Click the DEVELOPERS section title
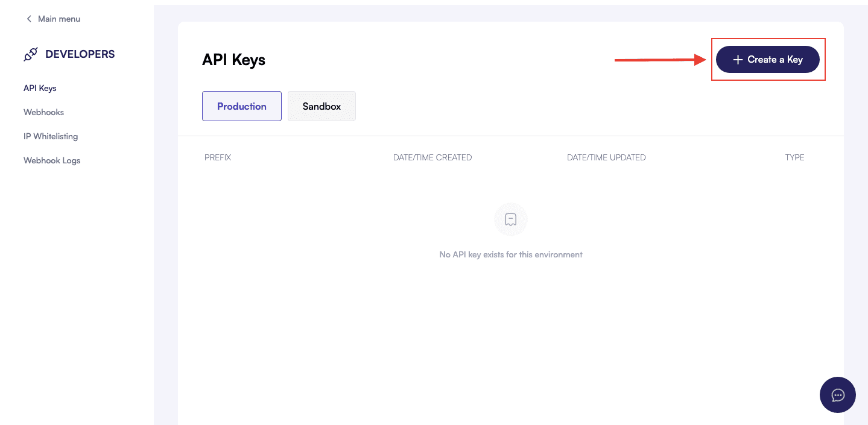The height and width of the screenshot is (425, 868). pyautogui.click(x=80, y=54)
